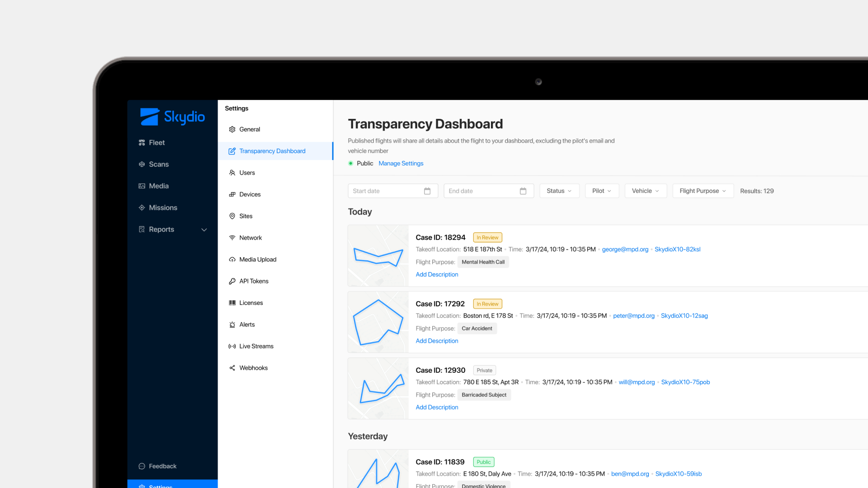Screen dimensions: 868x488
Task: Open the start date calendar picker
Action: point(427,191)
